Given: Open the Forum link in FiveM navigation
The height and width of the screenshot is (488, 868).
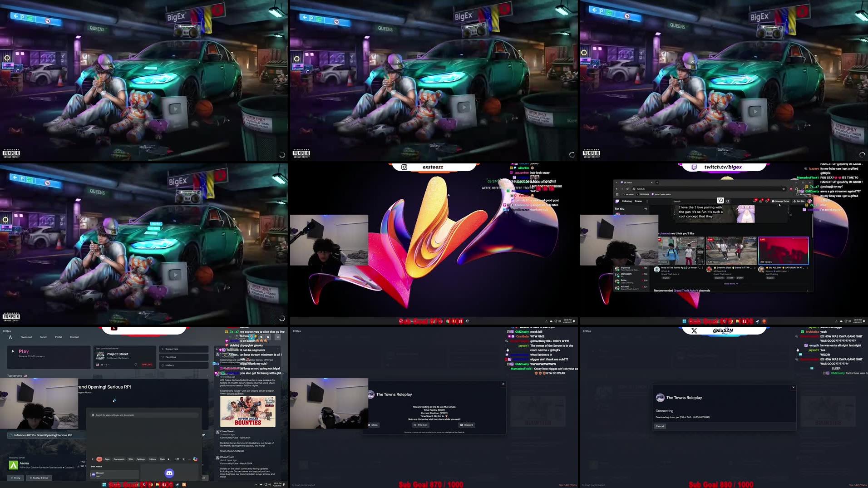Looking at the screenshot, I should tap(43, 337).
